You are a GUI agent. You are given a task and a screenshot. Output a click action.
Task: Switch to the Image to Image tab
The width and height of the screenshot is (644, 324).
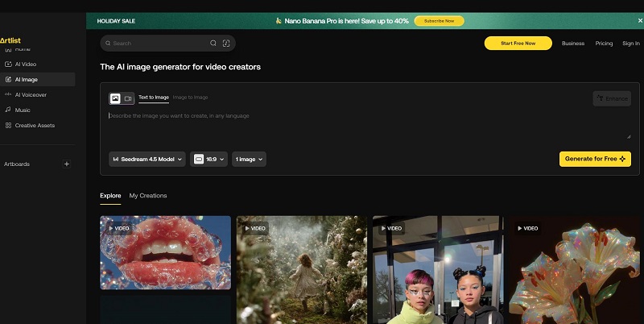coord(190,98)
